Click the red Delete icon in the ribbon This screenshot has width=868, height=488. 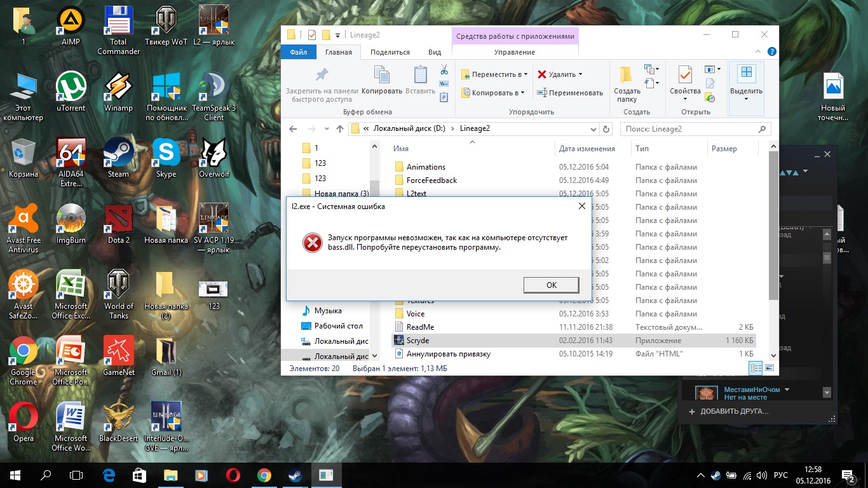coord(541,74)
